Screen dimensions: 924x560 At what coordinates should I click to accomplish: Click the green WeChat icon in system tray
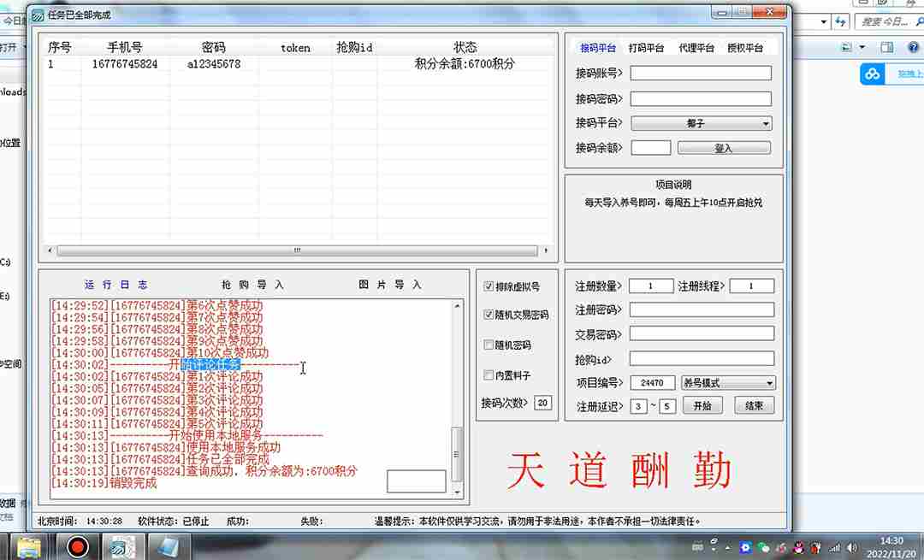tap(763, 548)
